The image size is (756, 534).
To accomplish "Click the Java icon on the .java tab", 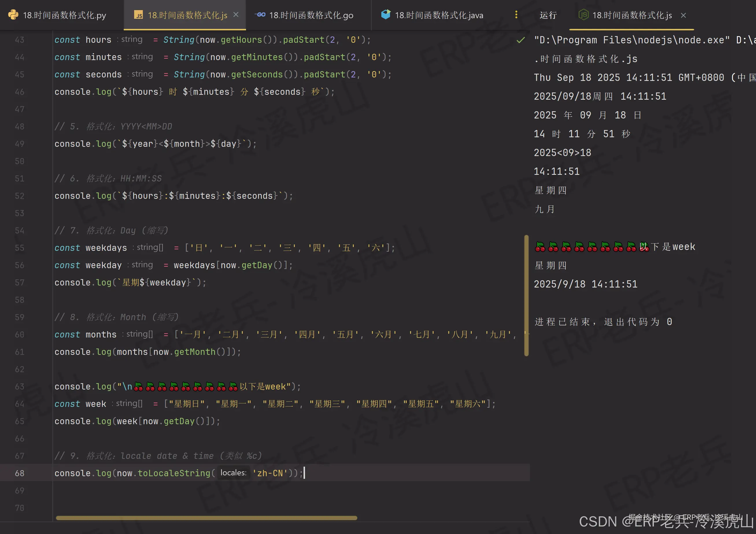I will pyautogui.click(x=386, y=14).
